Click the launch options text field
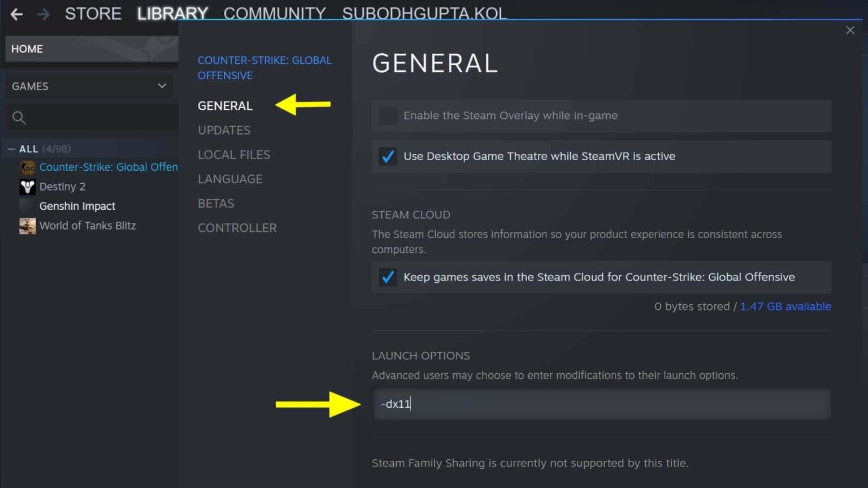 click(x=601, y=404)
